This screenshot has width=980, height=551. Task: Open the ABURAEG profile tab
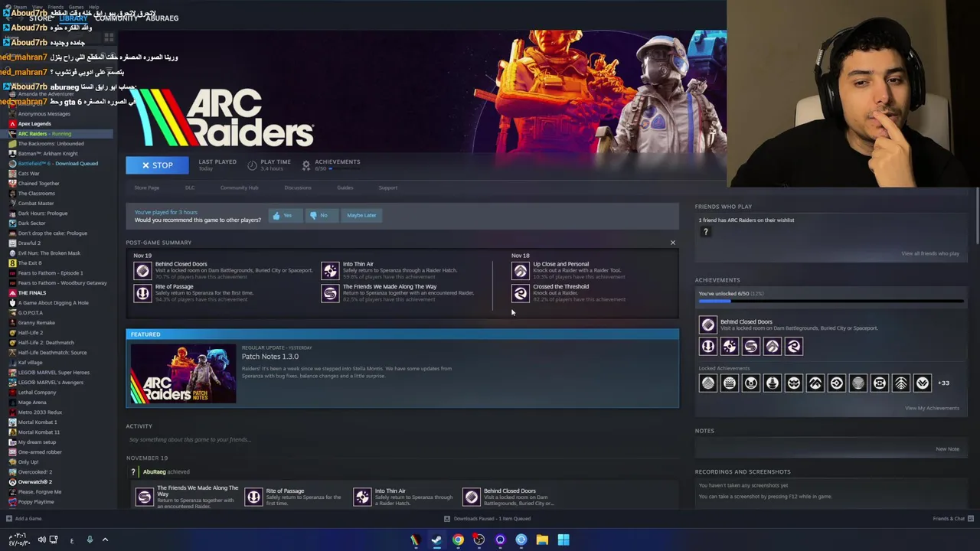tap(162, 18)
